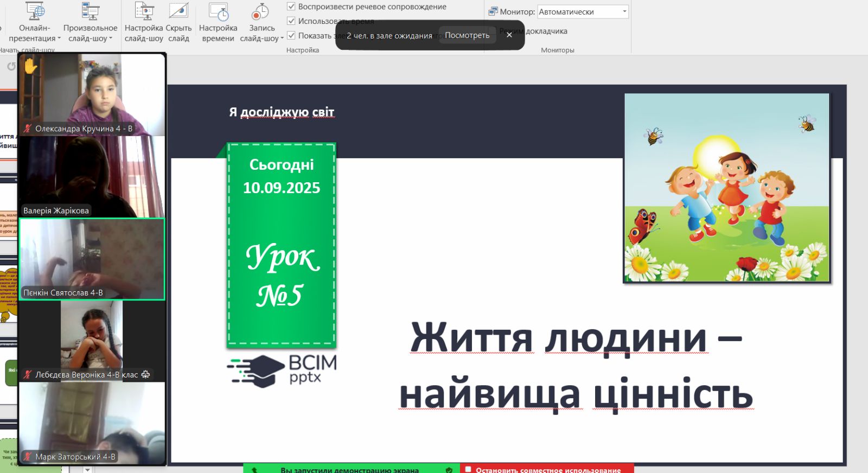This screenshot has width=868, height=473.
Task: Open the Запись слайд-шоу recording option
Action: pyautogui.click(x=261, y=22)
